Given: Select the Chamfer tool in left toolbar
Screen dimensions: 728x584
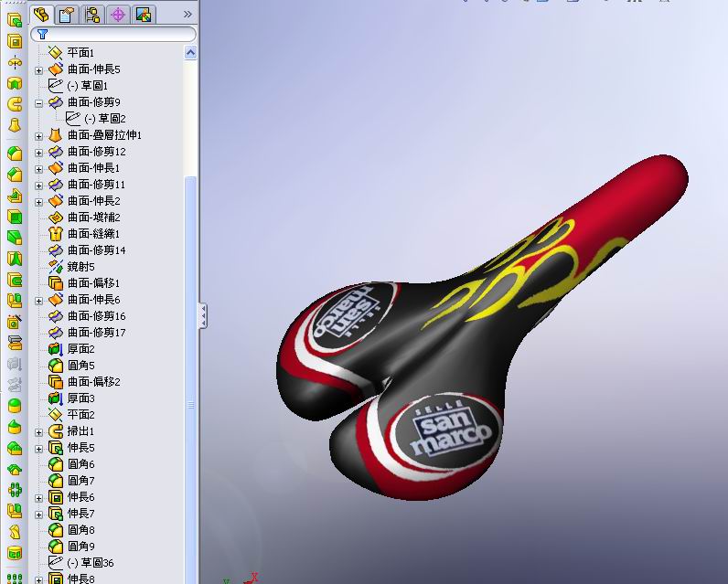Looking at the screenshot, I should (x=15, y=175).
